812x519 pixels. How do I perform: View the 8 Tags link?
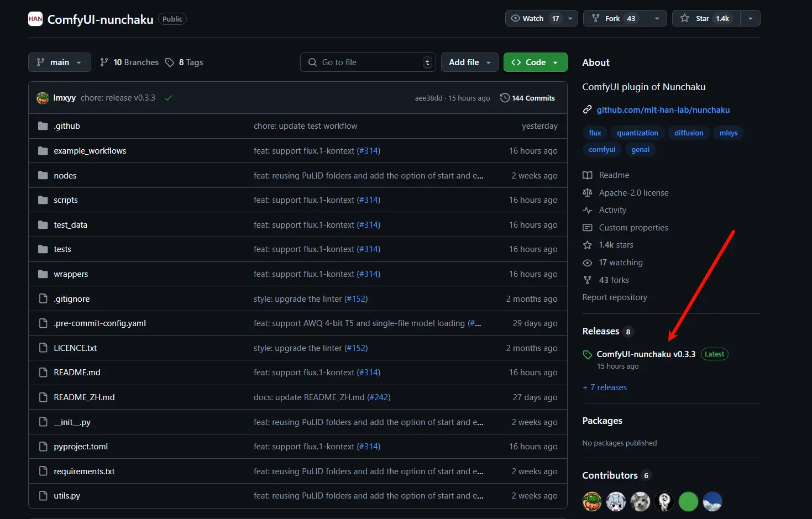185,62
